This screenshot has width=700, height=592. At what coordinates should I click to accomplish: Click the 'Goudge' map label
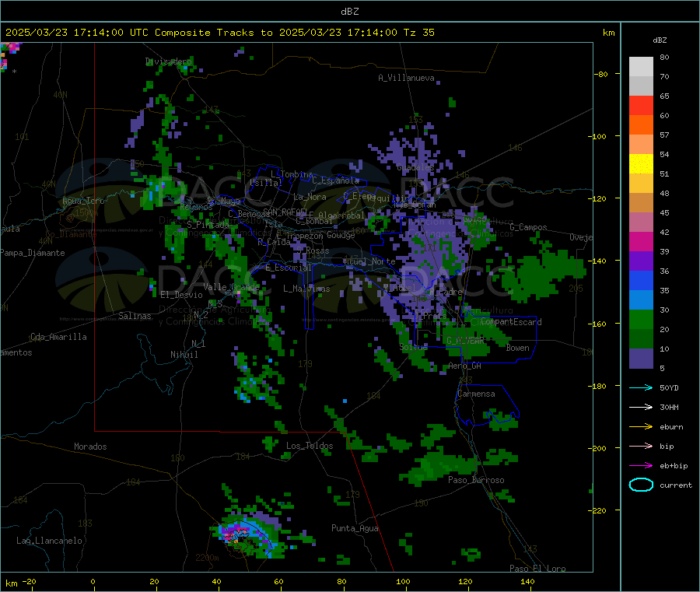341,235
